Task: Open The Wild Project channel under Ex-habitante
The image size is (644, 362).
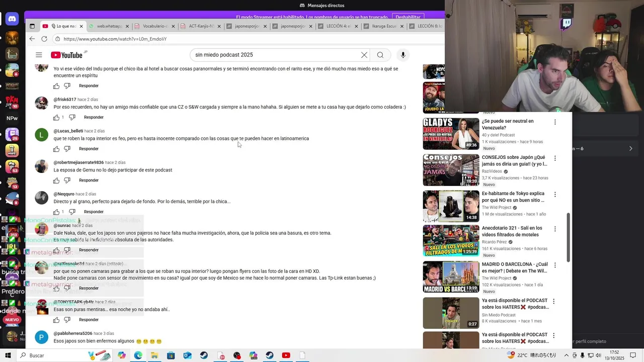Action: tap(496, 208)
